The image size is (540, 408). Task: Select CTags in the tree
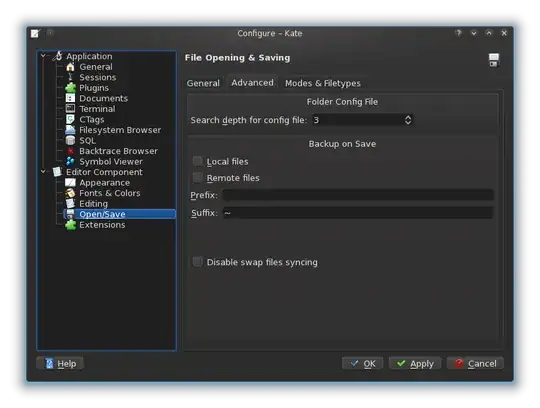click(92, 119)
